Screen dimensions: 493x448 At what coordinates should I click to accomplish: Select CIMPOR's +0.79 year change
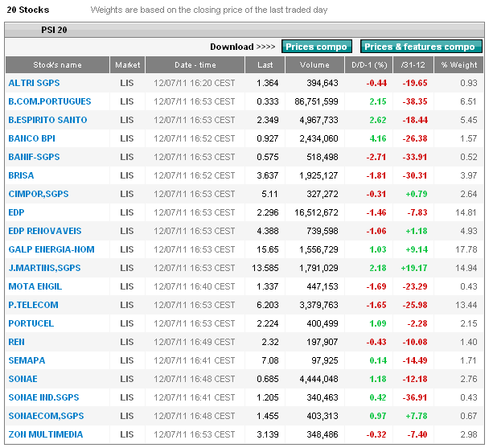[x=417, y=194]
